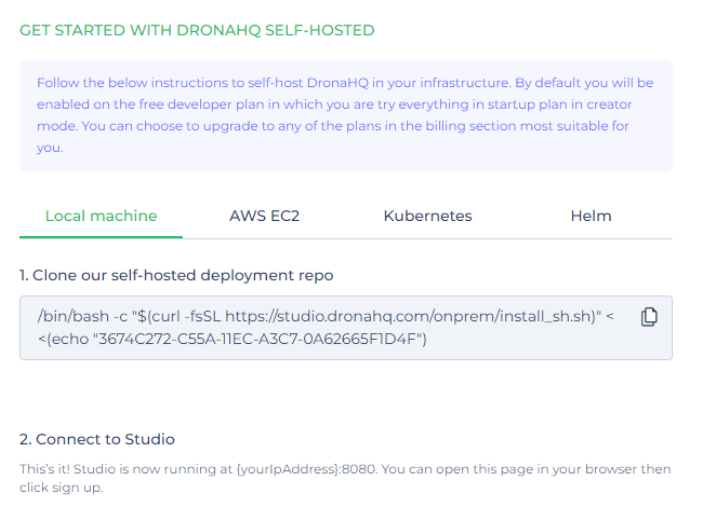Click "click sign up" in the Studio instructions
The width and height of the screenshot is (701, 525).
(x=61, y=489)
